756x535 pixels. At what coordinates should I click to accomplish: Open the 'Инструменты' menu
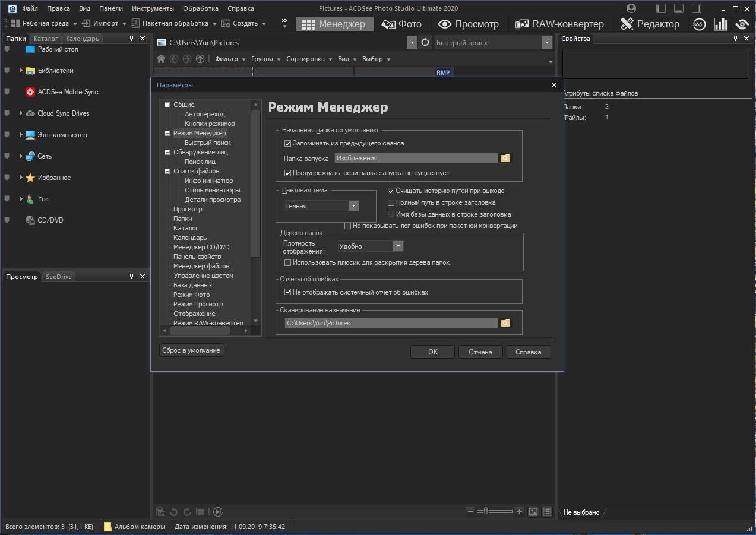[x=153, y=8]
